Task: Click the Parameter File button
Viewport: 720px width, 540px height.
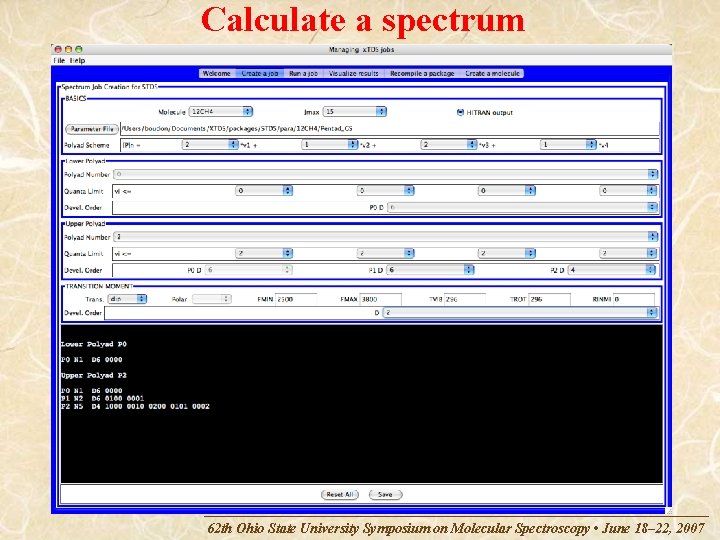Action: point(92,129)
